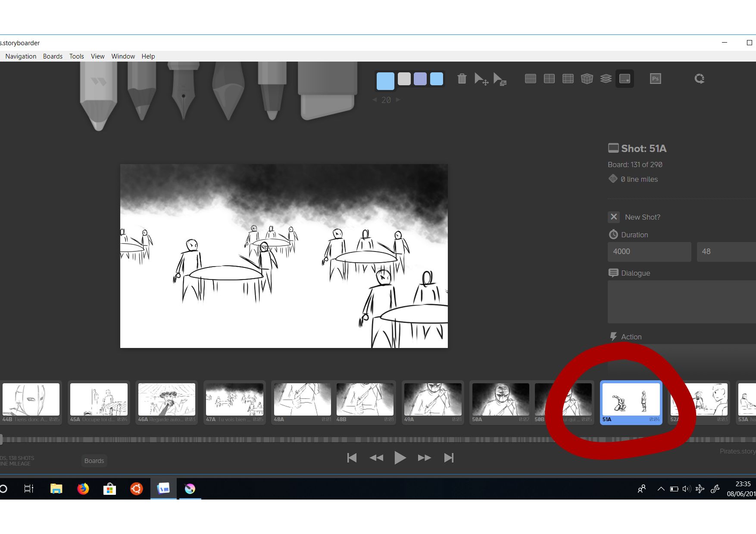
Task: Select the second color swatch
Action: (404, 79)
